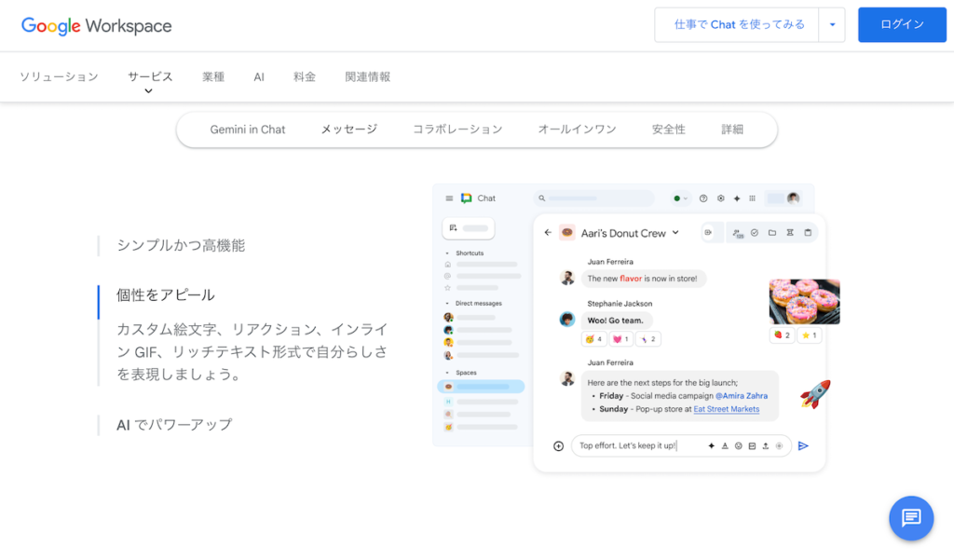The width and height of the screenshot is (954, 560).
Task: Click the @Amira Zahra mention
Action: (742, 396)
